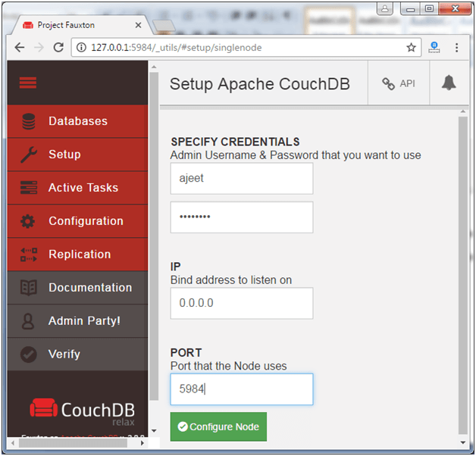Close the Project Fauxton tab
Screen dimensions: 476x456
tap(138, 25)
